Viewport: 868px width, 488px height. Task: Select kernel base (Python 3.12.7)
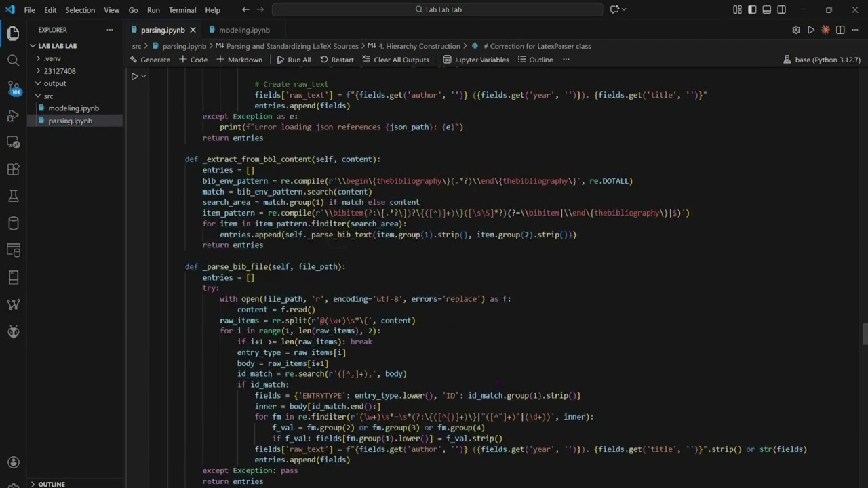click(x=822, y=60)
